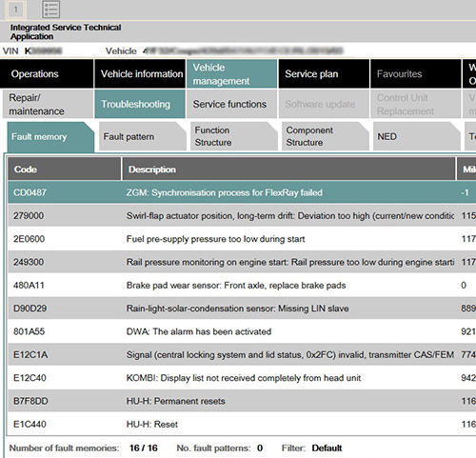Image resolution: width=476 pixels, height=458 pixels.
Task: Click Swirl-flap actuator position description
Action: tap(290, 216)
